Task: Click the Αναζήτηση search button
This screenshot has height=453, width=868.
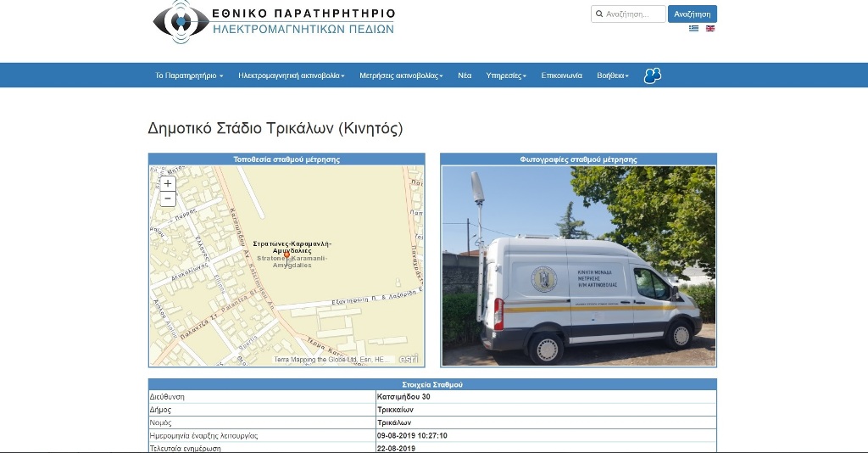Action: pyautogui.click(x=693, y=14)
